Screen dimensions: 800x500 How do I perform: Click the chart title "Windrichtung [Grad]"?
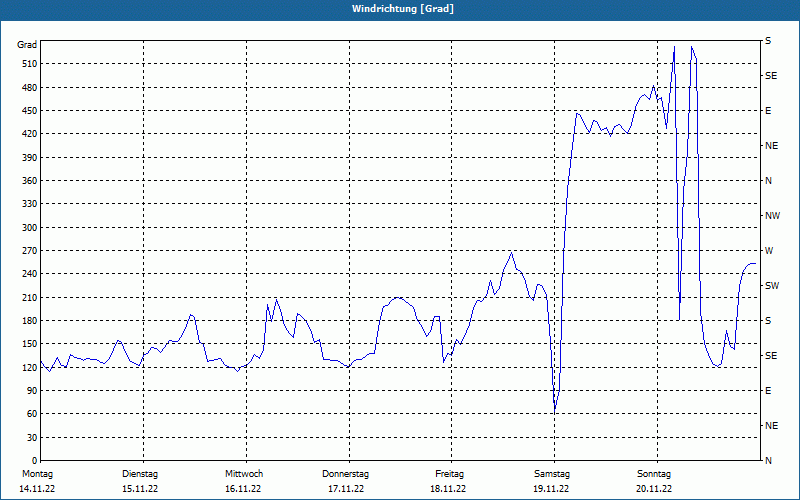(403, 9)
